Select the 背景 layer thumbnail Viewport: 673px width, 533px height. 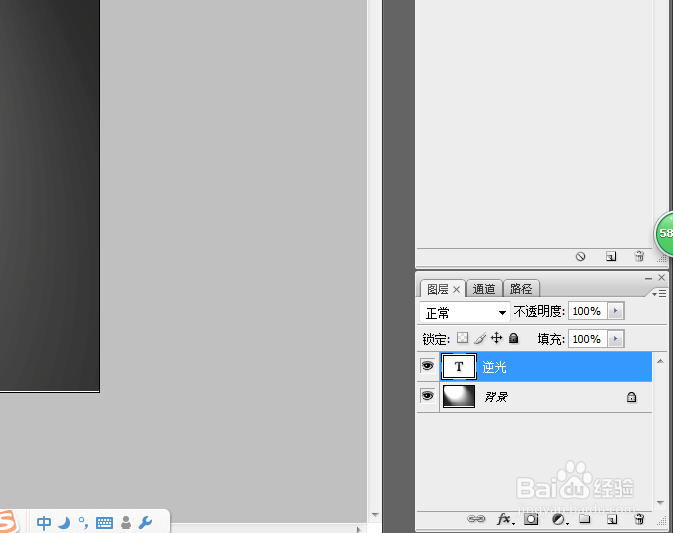tap(459, 396)
